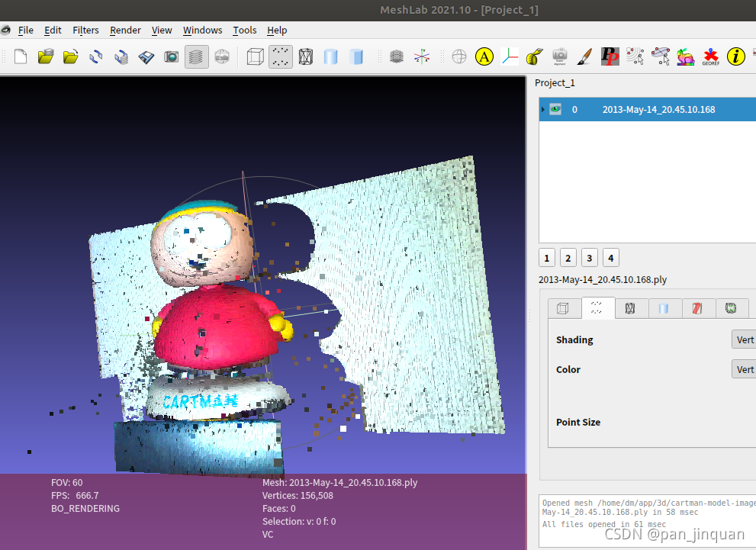The height and width of the screenshot is (550, 756).
Task: Click the rainbow bunny quality mapper icon
Action: (x=685, y=57)
